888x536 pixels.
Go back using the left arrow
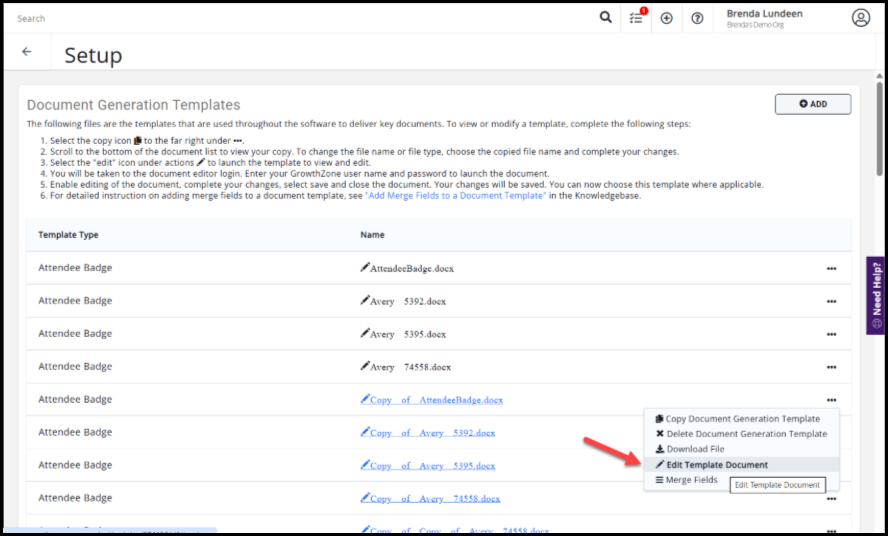[x=27, y=52]
